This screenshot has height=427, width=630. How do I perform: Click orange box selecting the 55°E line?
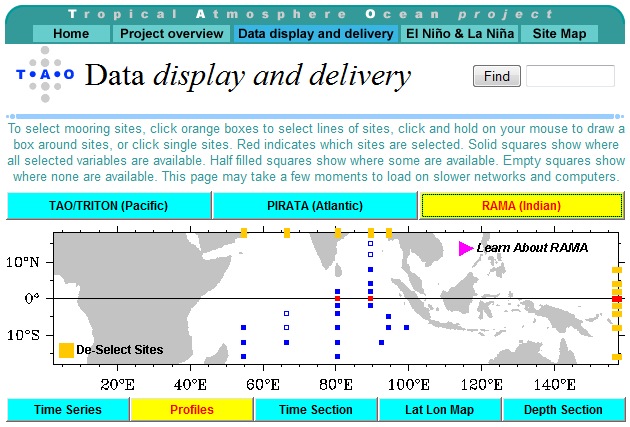click(244, 233)
